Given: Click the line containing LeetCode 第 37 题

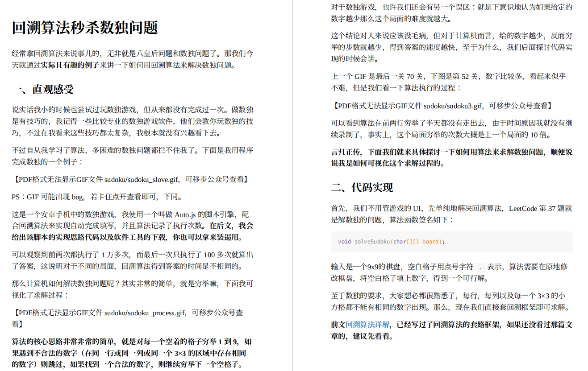Looking at the screenshot, I should 451,208.
